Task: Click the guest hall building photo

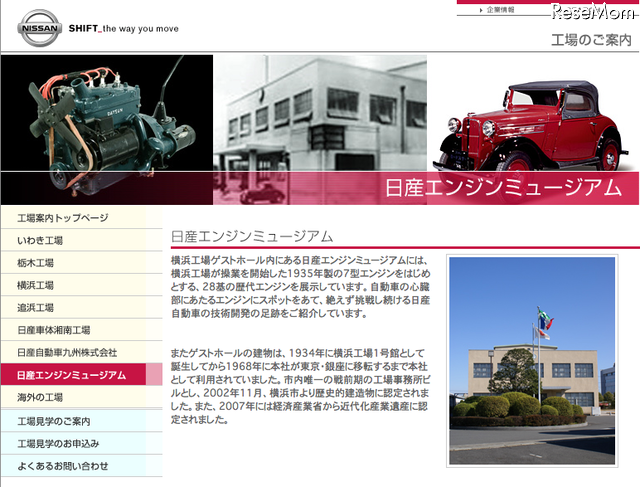Action: point(532,361)
